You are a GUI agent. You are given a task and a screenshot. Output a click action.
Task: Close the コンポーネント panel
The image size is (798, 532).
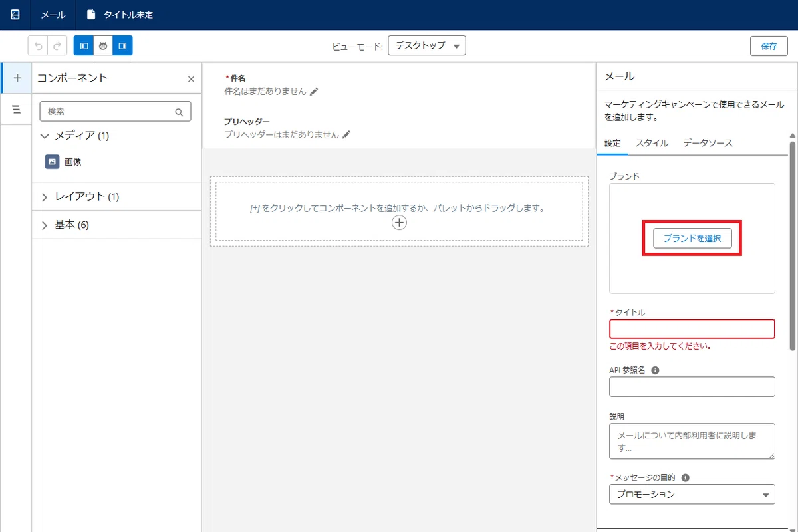click(191, 79)
